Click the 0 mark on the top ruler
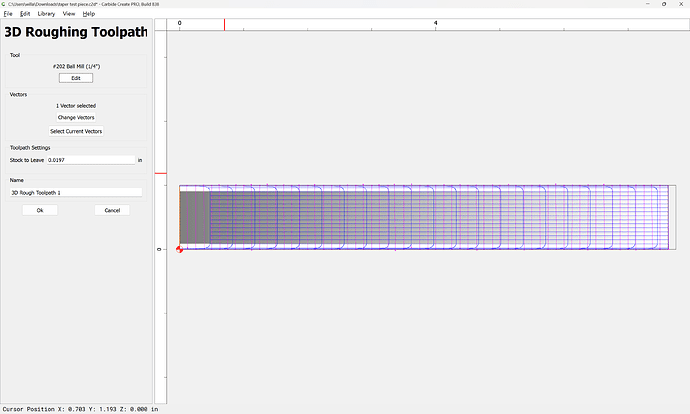This screenshot has height=414, width=690. (180, 22)
